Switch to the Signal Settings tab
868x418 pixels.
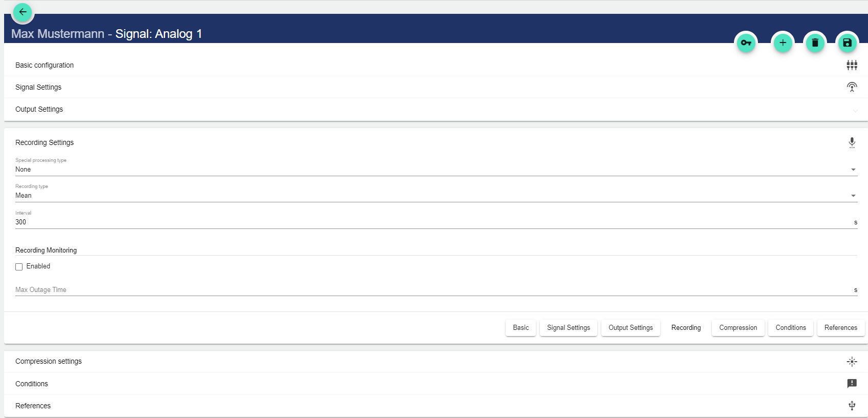[568, 328]
